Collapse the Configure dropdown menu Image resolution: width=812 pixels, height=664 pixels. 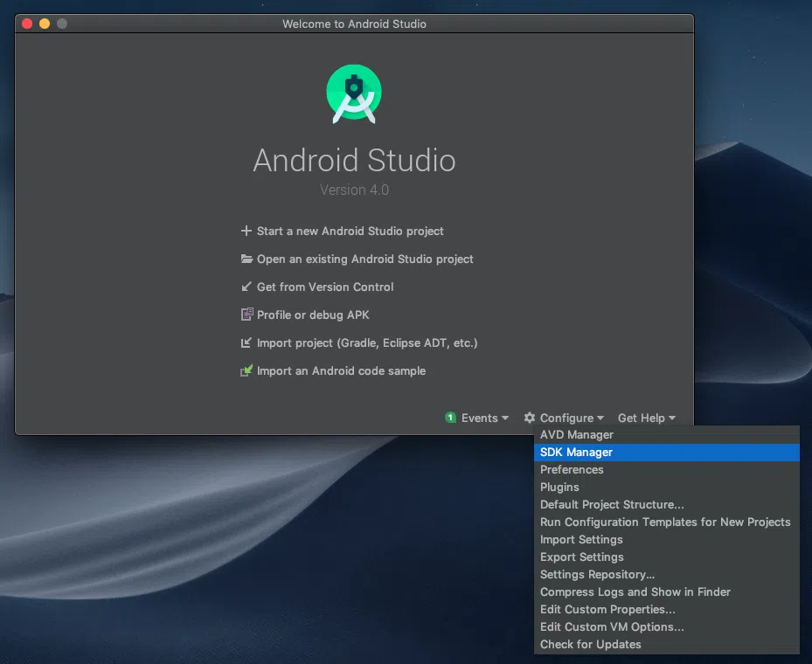566,418
